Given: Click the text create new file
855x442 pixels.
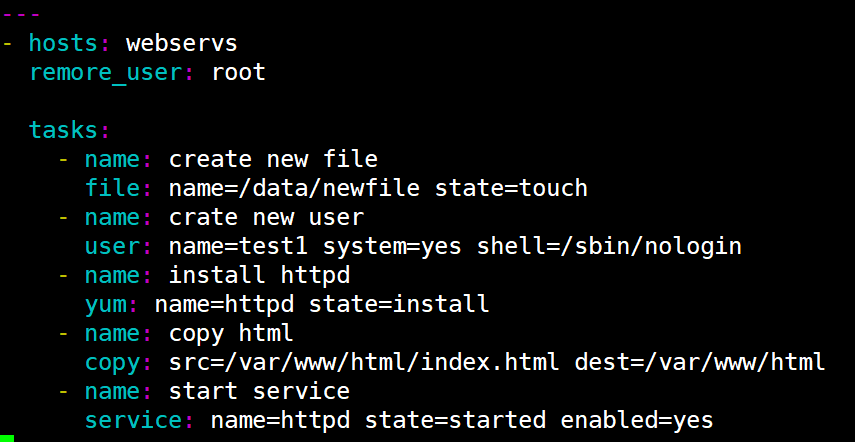Looking at the screenshot, I should coord(273,159).
